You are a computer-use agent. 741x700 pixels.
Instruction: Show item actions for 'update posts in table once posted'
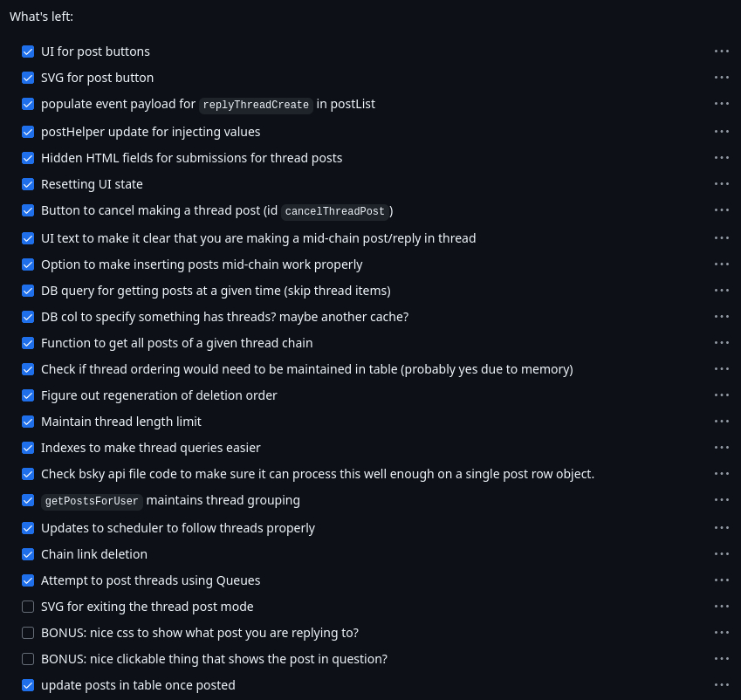click(721, 685)
